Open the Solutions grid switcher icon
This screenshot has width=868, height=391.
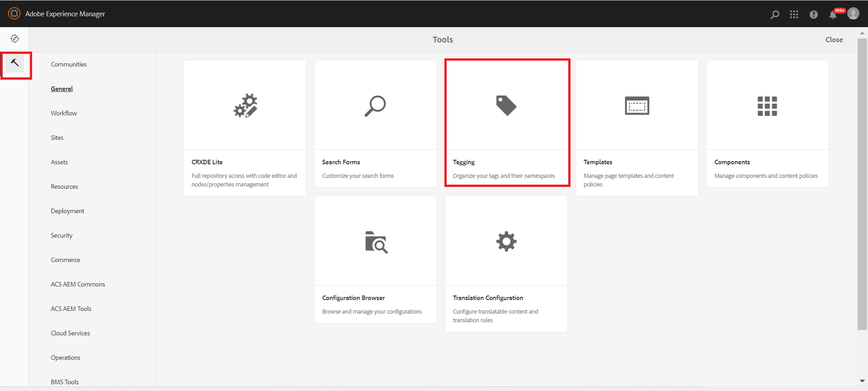tap(794, 14)
